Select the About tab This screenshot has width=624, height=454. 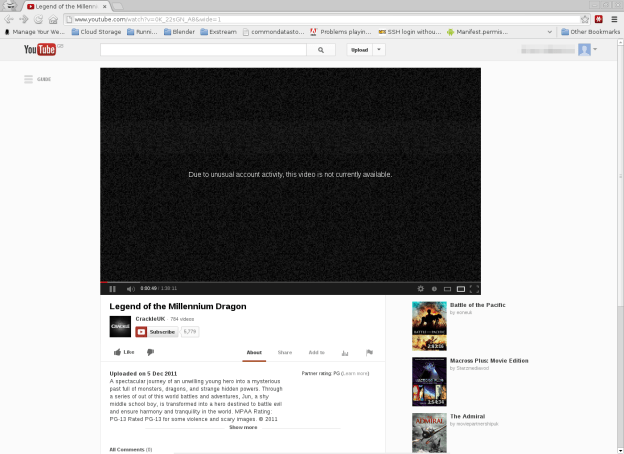[254, 353]
